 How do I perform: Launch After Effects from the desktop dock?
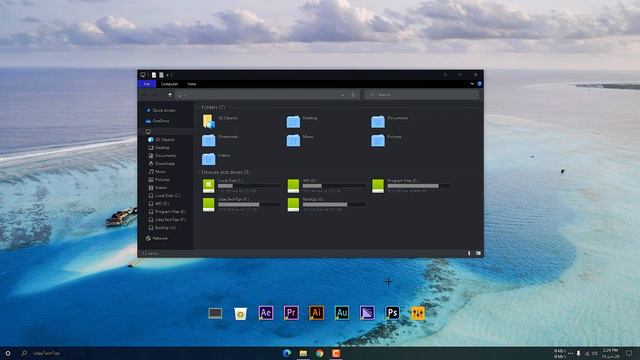click(266, 313)
